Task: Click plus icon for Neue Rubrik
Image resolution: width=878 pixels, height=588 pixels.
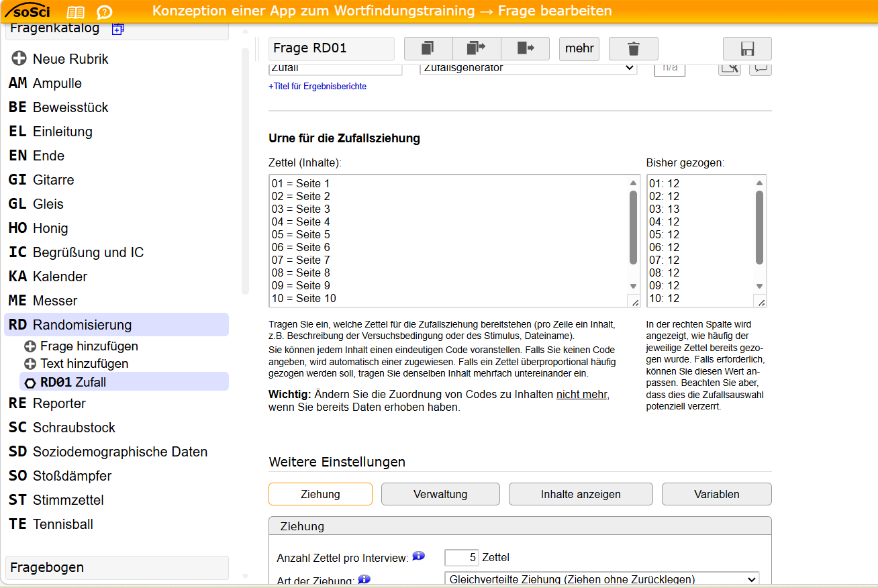Action: pos(19,59)
